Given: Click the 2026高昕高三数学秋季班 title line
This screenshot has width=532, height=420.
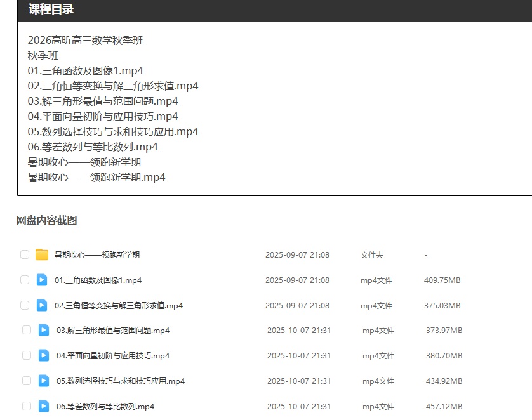Looking at the screenshot, I should pos(85,41).
